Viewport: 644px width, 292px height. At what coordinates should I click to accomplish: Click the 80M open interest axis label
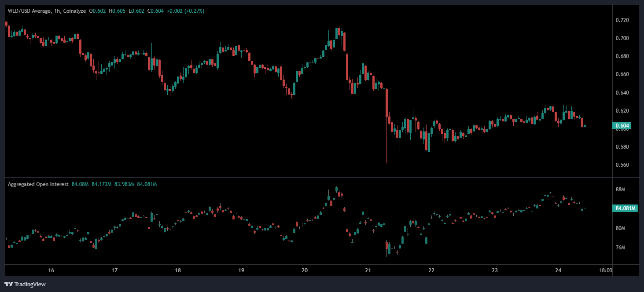pos(620,228)
